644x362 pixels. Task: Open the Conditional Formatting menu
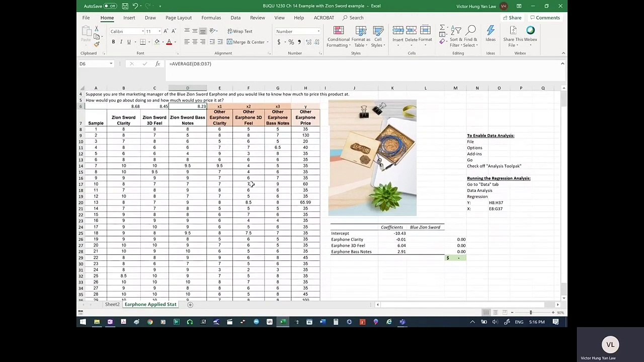338,37
